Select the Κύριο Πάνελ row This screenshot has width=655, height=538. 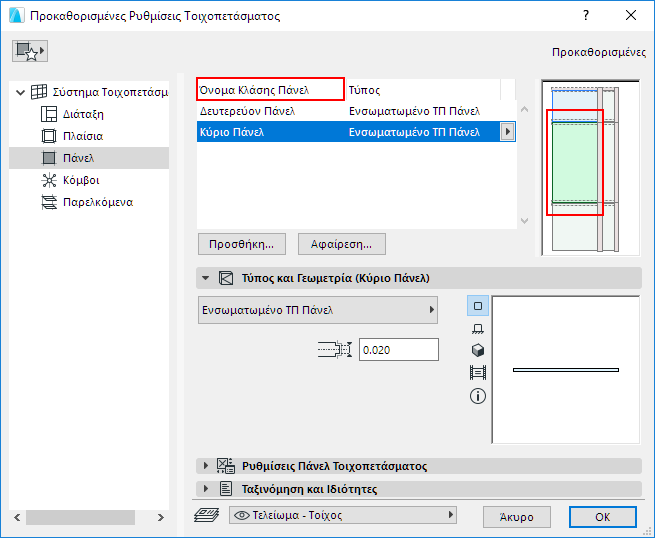356,132
